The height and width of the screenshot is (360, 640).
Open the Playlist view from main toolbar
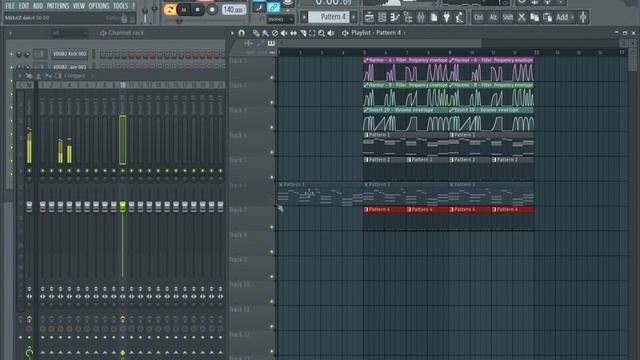point(369,17)
